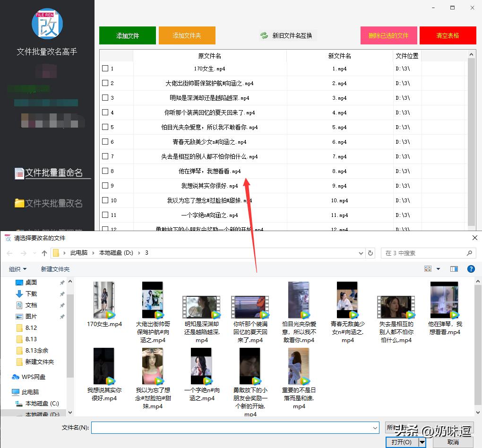Toggle the preview pane icon
Viewport: 482px width, 448px height.
tap(454, 268)
